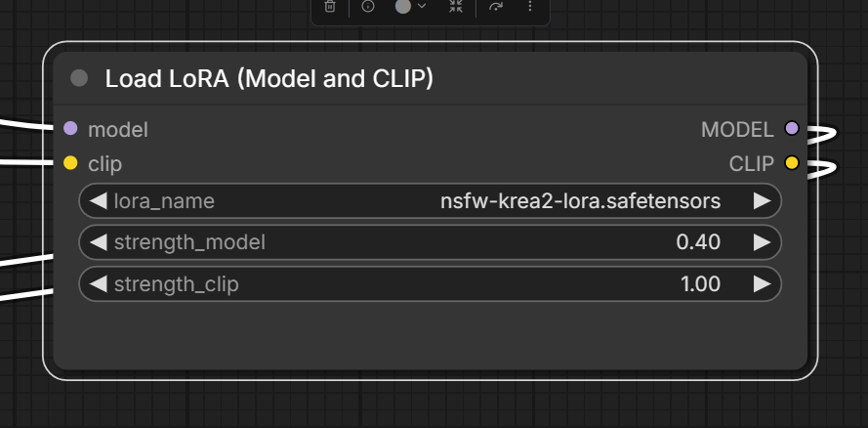Decrease strength_clip with left arrow
This screenshot has height=428, width=868.
click(x=98, y=283)
